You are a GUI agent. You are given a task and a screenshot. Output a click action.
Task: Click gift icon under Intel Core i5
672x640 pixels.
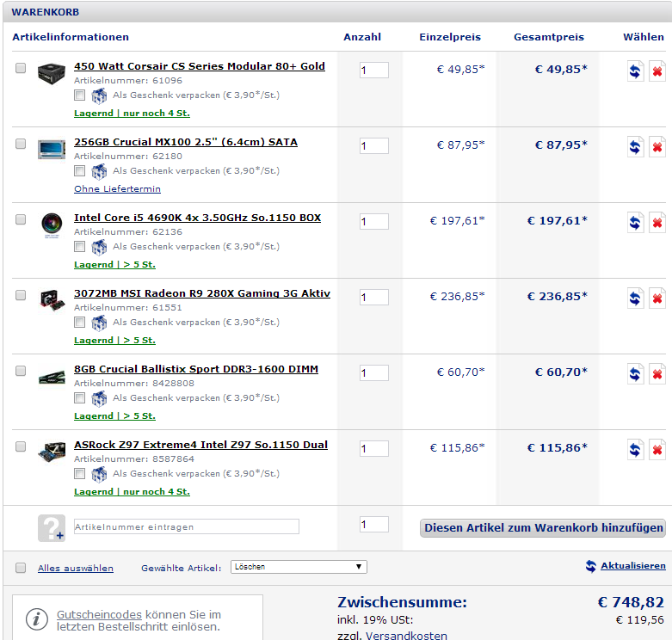point(99,247)
